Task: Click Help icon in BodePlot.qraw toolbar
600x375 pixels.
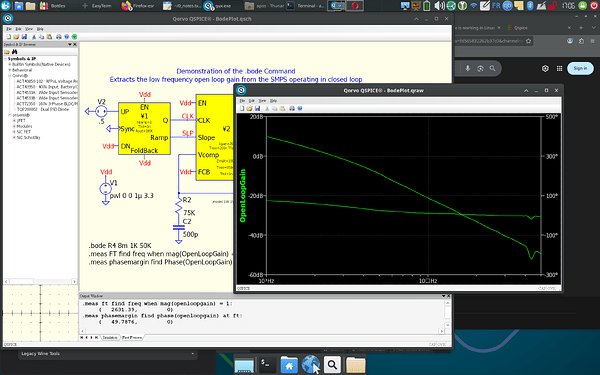Action: [x=300, y=108]
